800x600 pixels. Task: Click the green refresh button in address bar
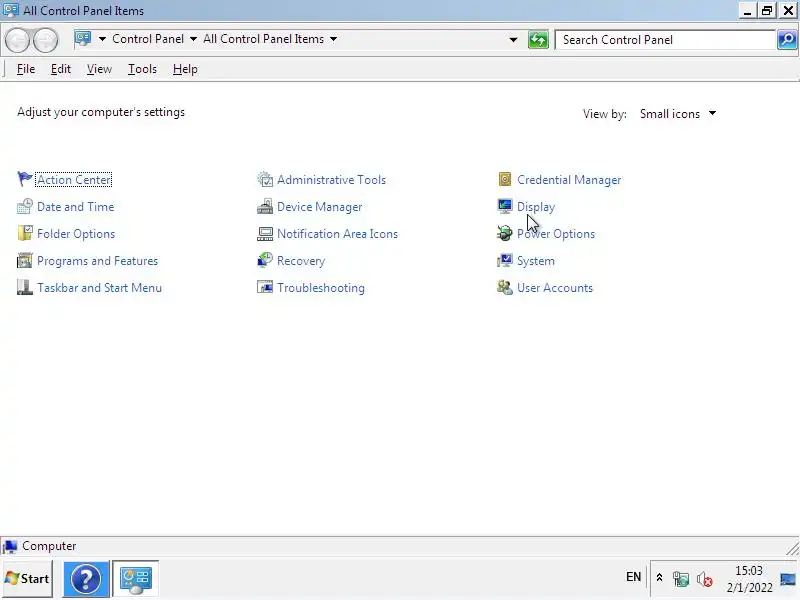pos(538,39)
